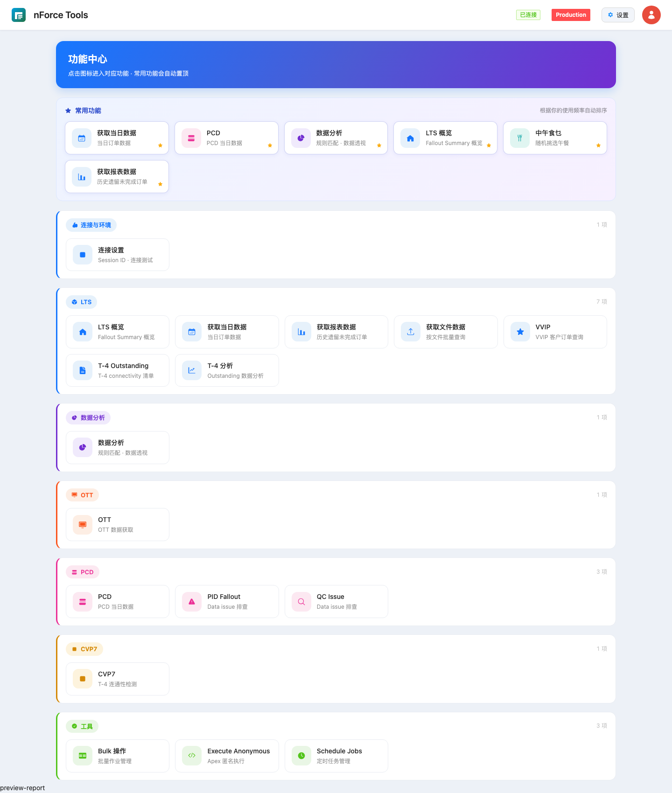Click the 已连接 status badge

tap(528, 15)
